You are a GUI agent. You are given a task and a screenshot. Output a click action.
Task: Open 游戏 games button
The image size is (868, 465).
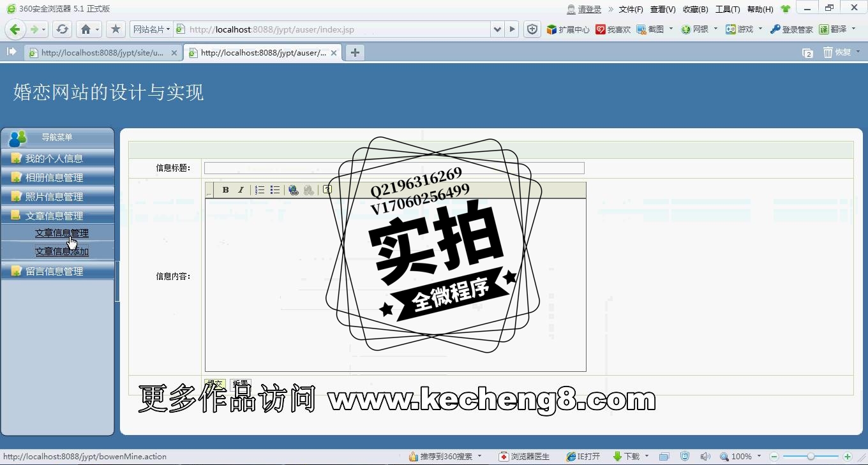coord(740,29)
